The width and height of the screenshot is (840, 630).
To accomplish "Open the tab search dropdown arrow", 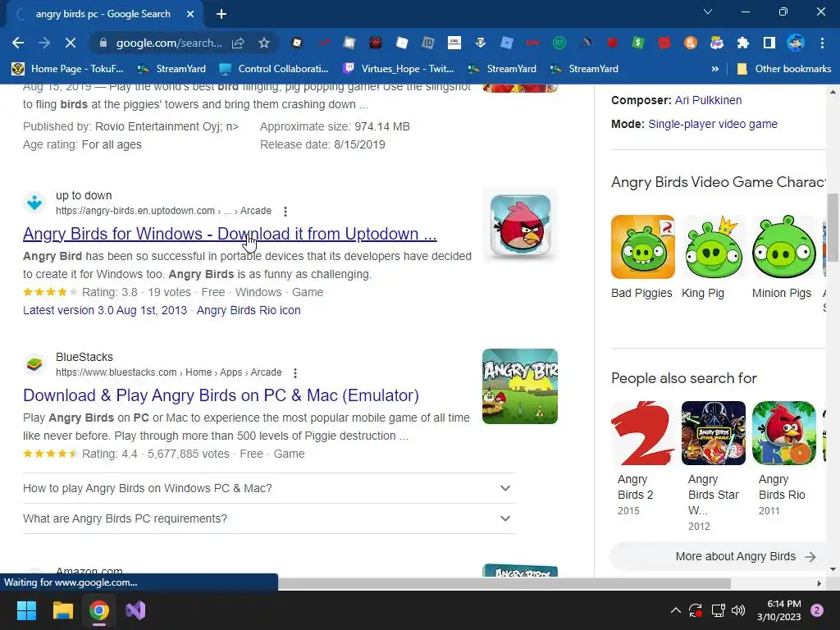I will (708, 11).
